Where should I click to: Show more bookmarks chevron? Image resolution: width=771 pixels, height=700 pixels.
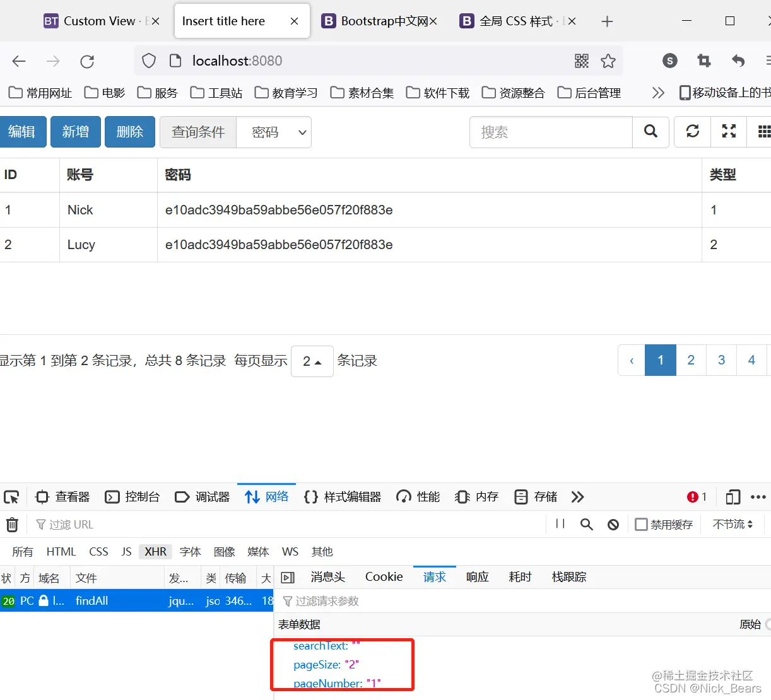click(x=658, y=93)
